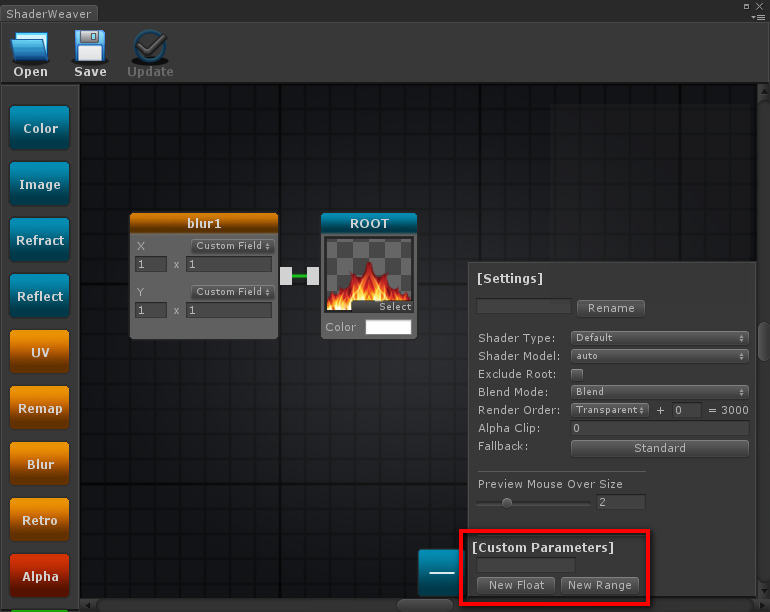Click the first Y value field in blur1
This screenshot has width=770, height=612.
coord(151,310)
